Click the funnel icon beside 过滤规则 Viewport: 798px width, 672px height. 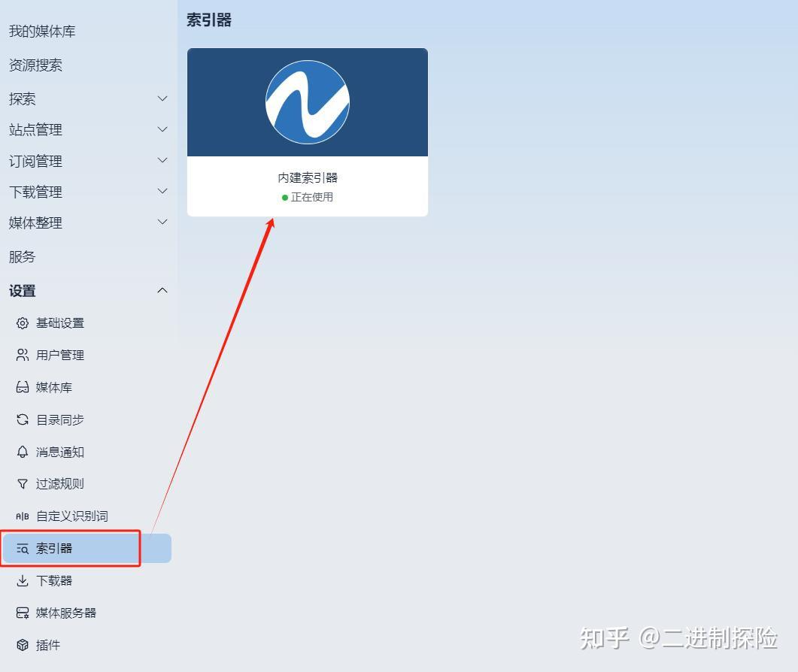point(23,484)
